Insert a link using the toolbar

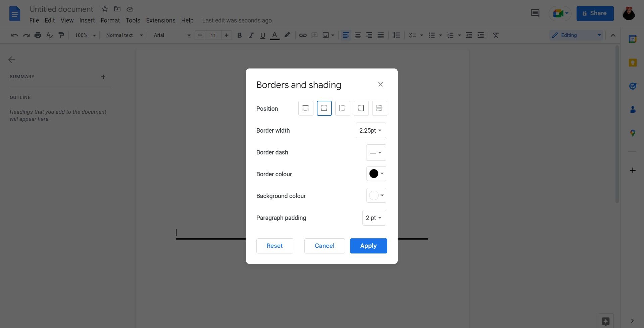click(303, 35)
